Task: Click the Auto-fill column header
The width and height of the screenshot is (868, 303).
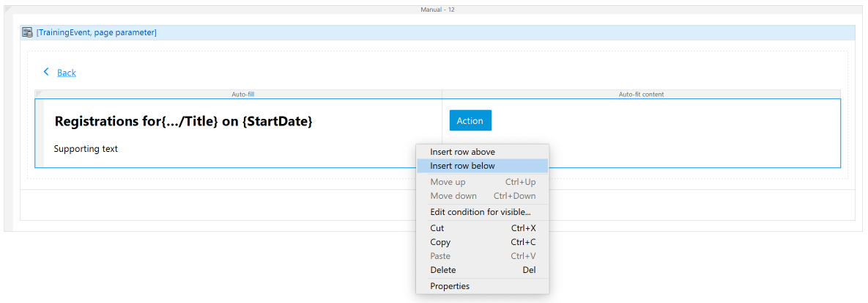Action: pos(242,95)
